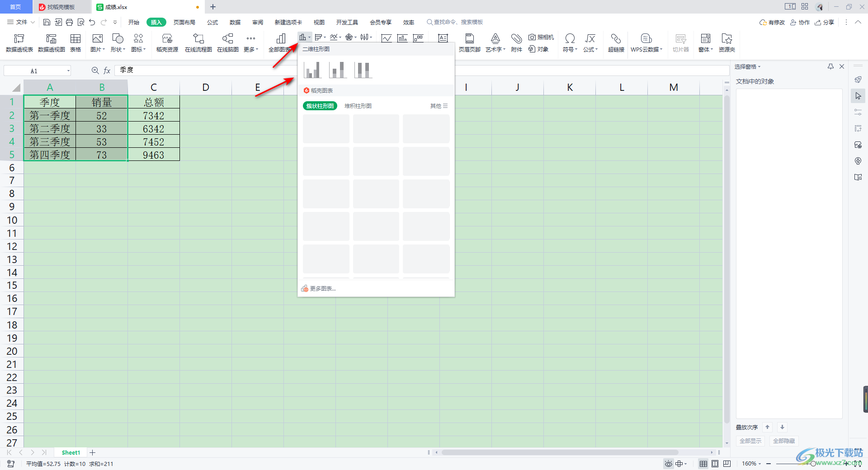Choose the 100% stacked column chart thumbnail
The image size is (868, 470).
tap(363, 70)
